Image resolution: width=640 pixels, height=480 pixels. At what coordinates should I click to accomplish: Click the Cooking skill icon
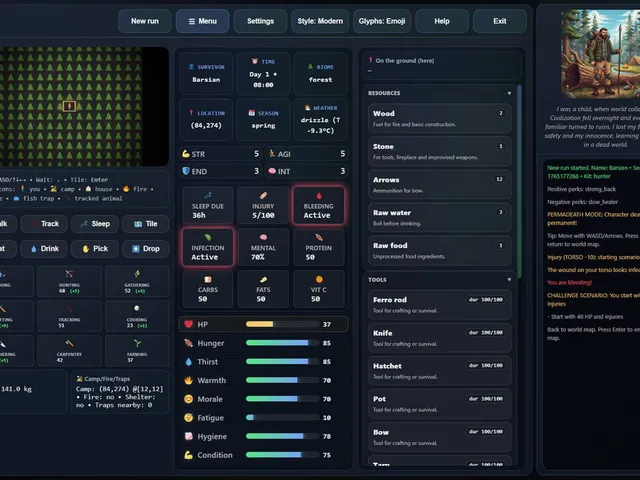pos(137,308)
